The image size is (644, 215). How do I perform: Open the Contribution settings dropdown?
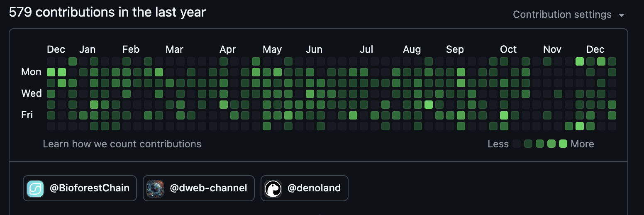click(x=569, y=15)
